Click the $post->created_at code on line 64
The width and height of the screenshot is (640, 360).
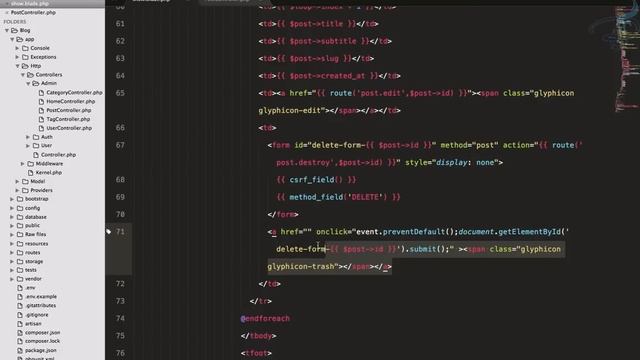pos(328,76)
